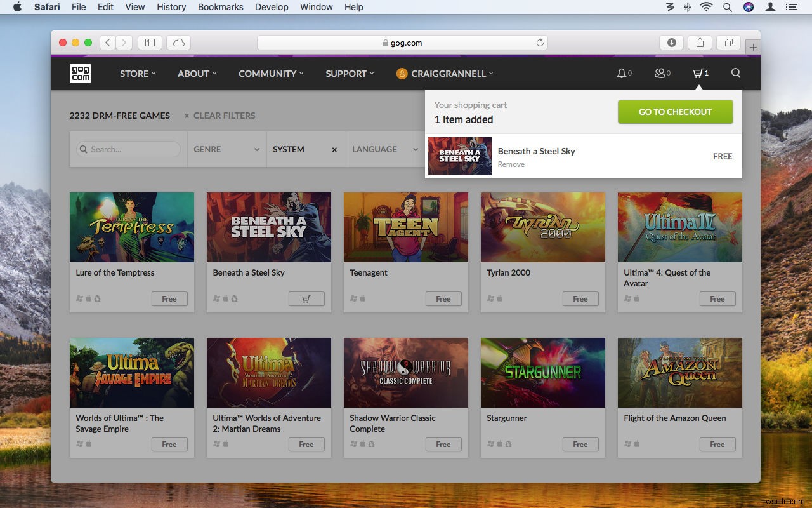Click the Windows icon under Stargunner
The width and height of the screenshot is (812, 508).
click(489, 444)
